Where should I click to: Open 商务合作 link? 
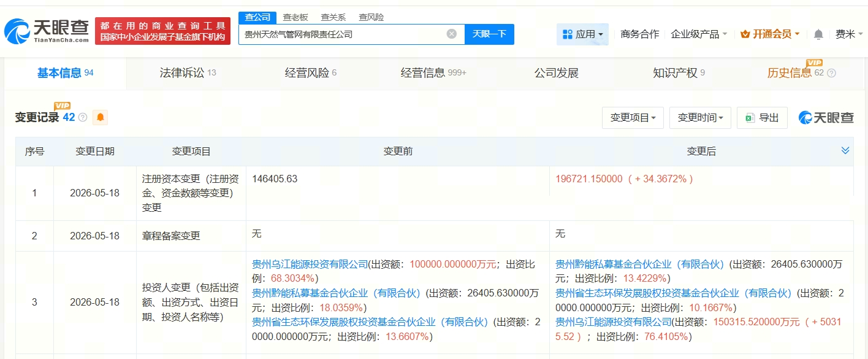click(x=640, y=34)
